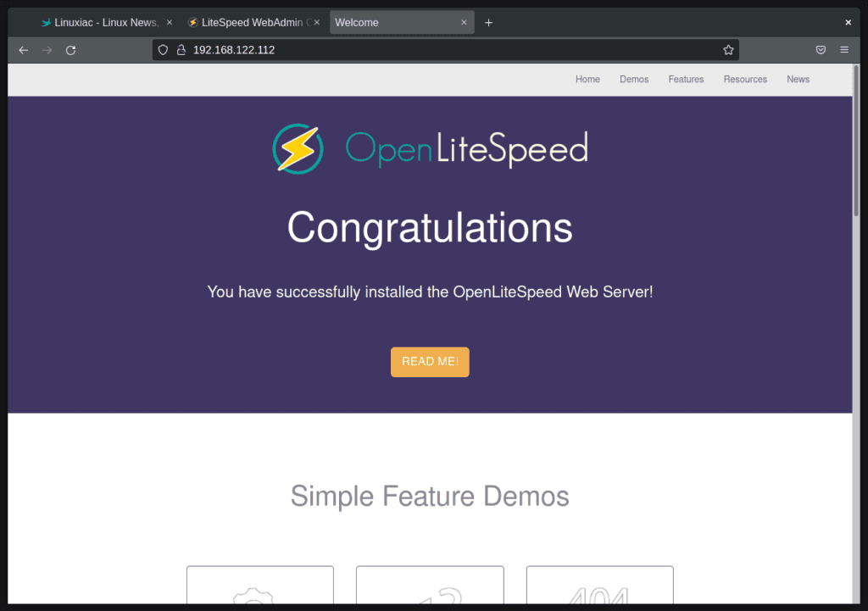Screen dimensions: 868x611
Task: Open the Features nav link
Action: pos(686,79)
